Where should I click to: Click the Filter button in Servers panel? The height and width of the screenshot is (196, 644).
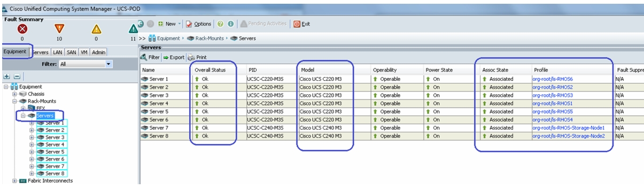150,57
